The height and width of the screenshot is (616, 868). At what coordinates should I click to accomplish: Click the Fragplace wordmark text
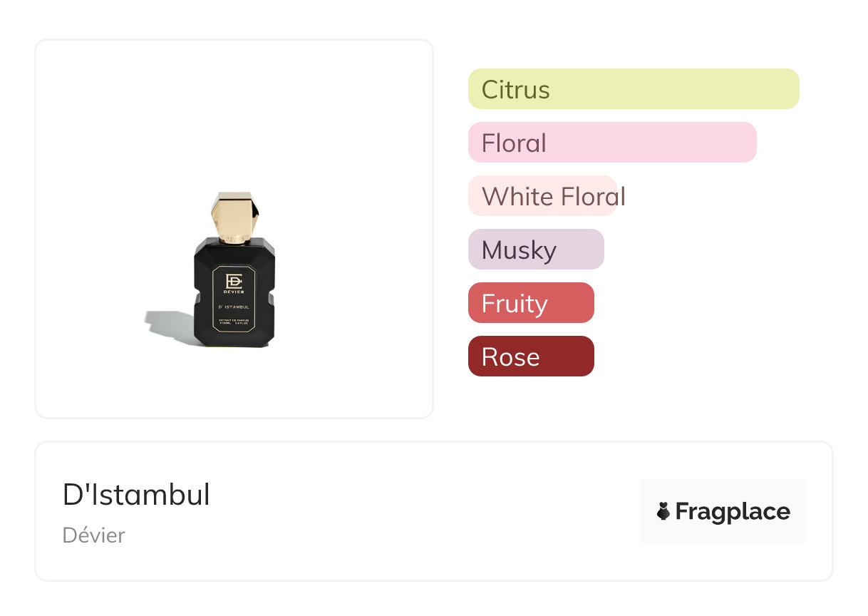732,512
